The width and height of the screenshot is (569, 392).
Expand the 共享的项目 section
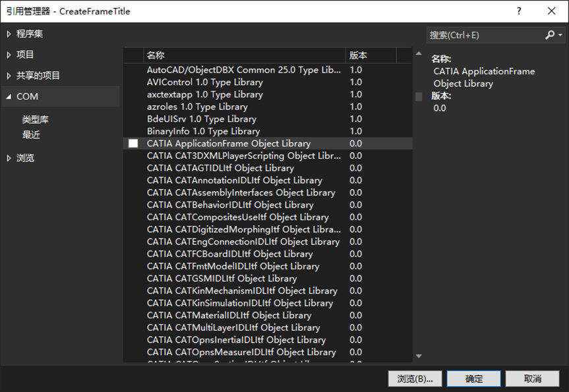click(9, 76)
